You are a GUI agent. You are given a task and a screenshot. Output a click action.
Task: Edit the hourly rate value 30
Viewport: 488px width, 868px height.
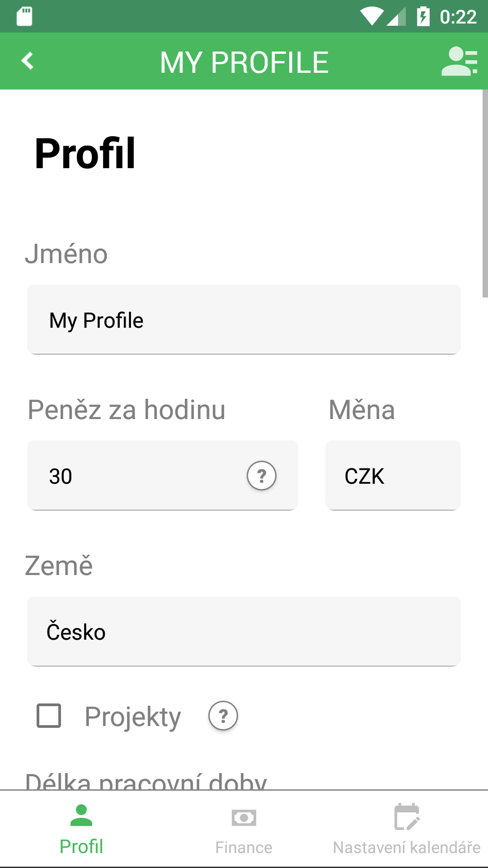point(136,476)
